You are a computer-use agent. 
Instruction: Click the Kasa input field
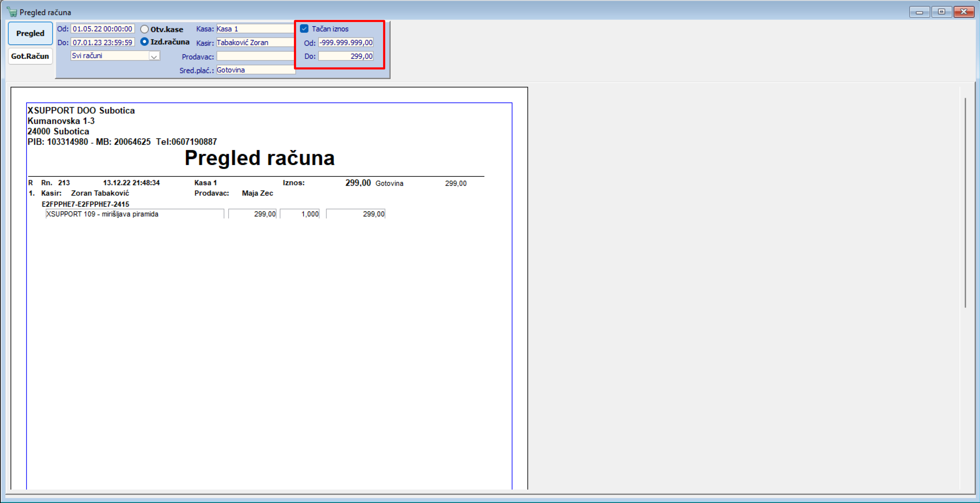(x=256, y=29)
